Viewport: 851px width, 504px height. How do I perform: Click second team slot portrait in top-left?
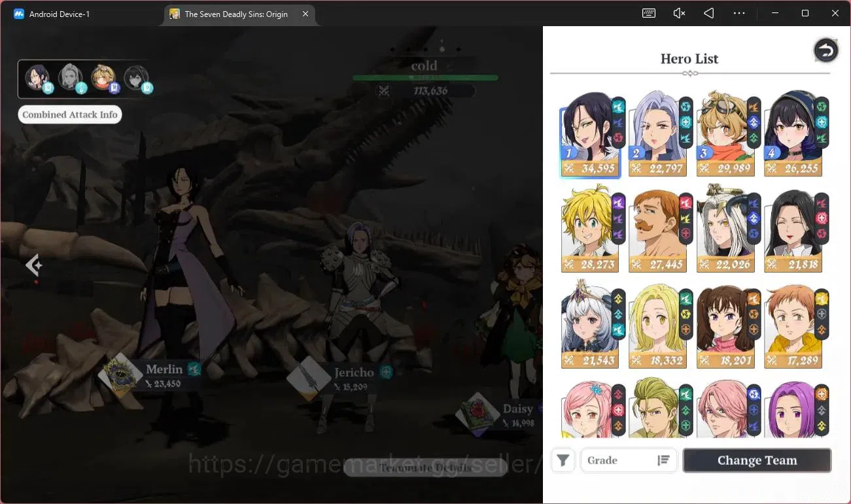(71, 78)
